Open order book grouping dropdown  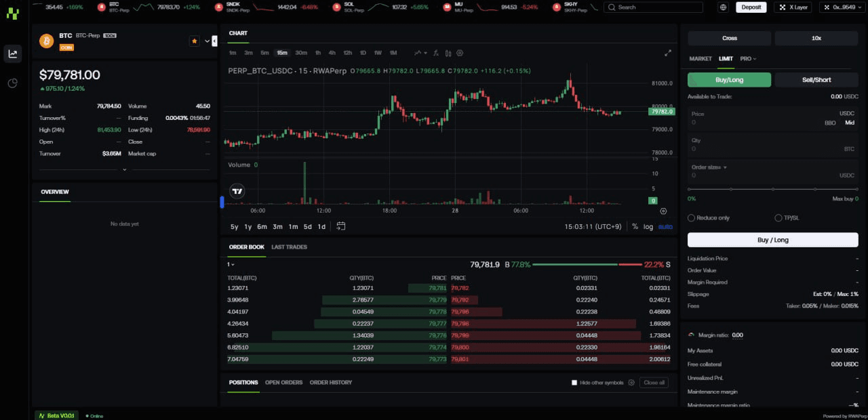pyautogui.click(x=231, y=264)
